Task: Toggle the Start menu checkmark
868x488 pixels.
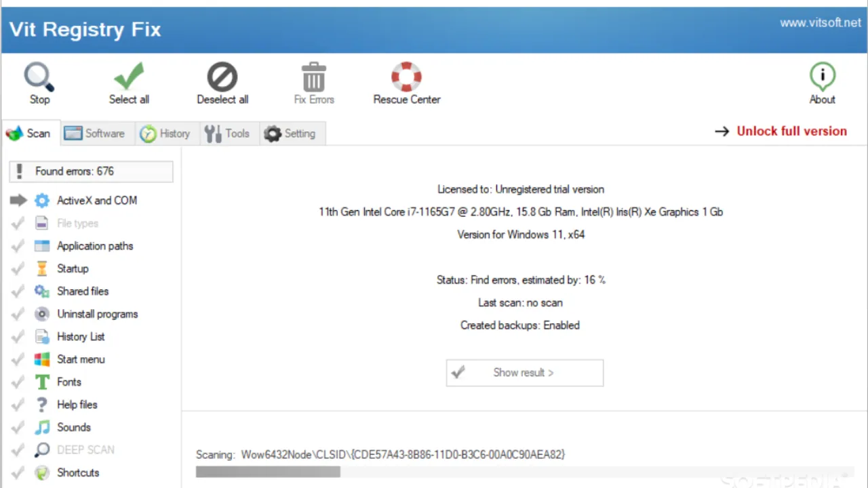Action: point(18,359)
